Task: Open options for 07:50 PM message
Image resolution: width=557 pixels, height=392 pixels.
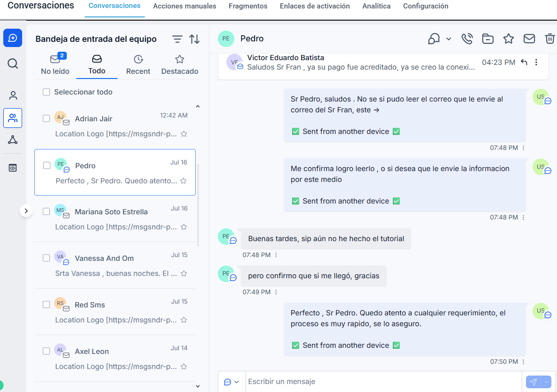Action: (523, 362)
